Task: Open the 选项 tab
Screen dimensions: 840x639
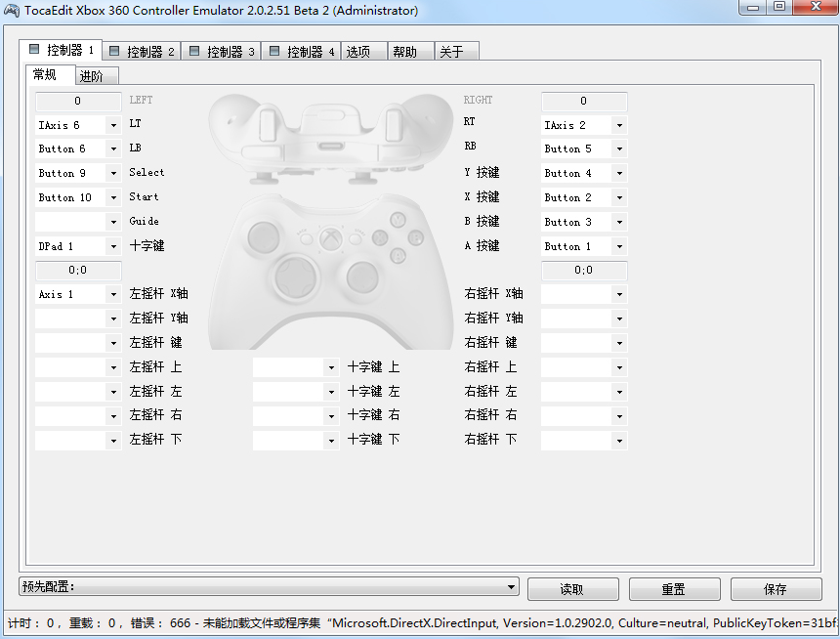Action: pos(358,52)
